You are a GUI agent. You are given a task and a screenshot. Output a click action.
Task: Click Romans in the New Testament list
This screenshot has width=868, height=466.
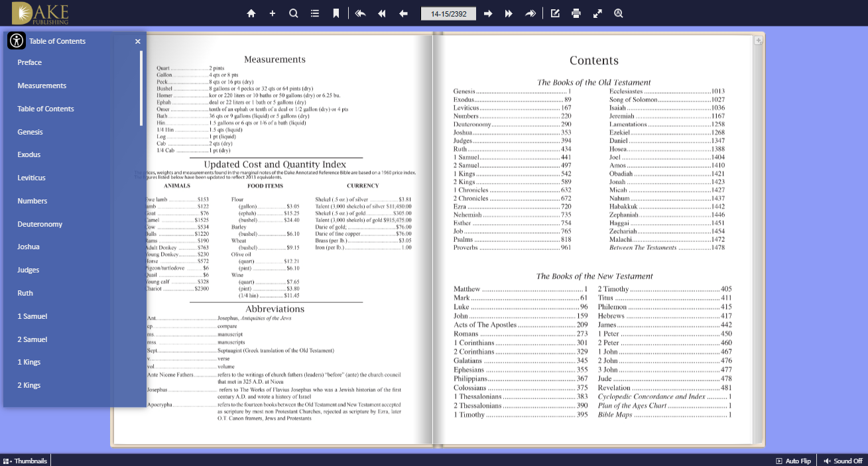pyautogui.click(x=521, y=333)
